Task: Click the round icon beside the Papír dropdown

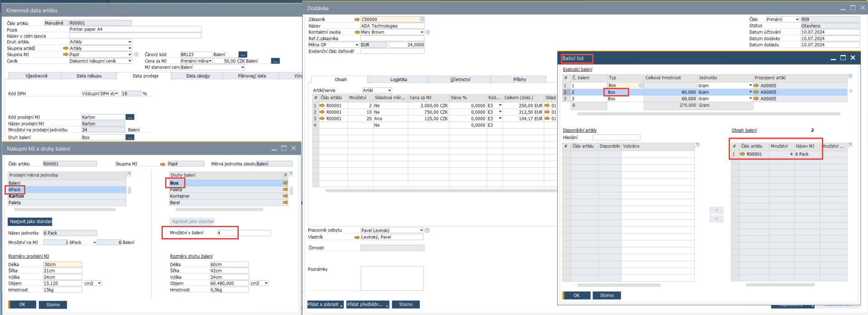Action: coord(136,54)
